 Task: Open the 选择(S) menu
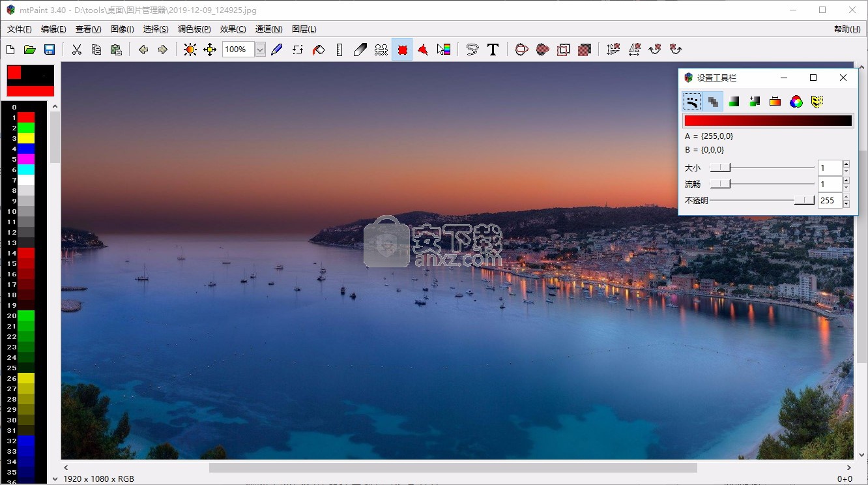pos(156,29)
